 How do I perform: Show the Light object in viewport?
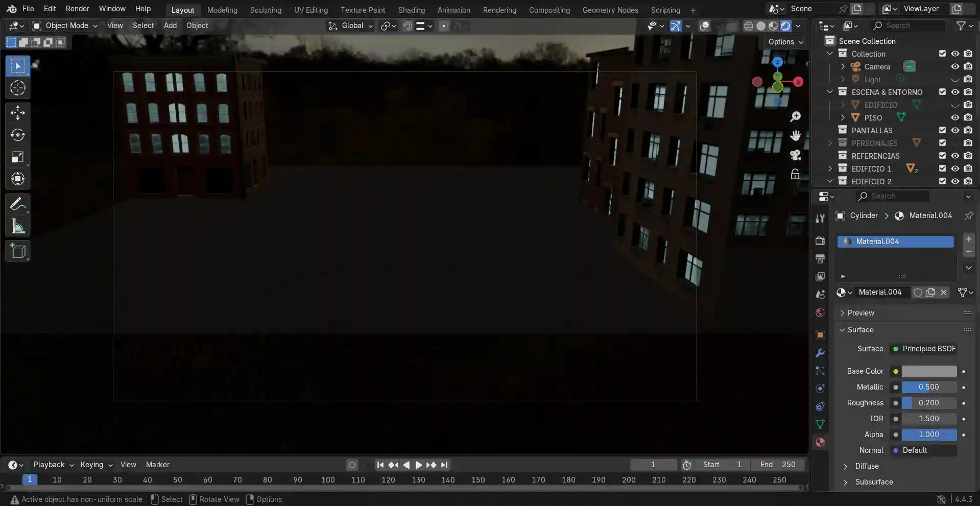tap(954, 80)
